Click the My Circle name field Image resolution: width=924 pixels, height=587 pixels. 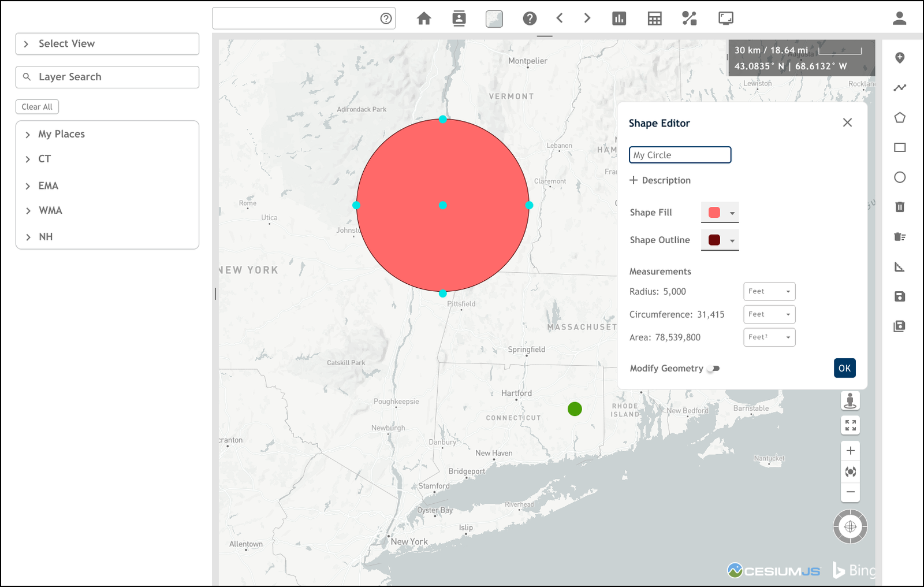pyautogui.click(x=680, y=155)
